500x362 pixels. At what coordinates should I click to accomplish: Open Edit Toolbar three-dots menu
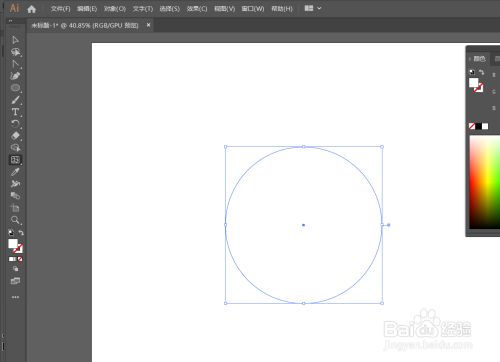pyautogui.click(x=15, y=297)
